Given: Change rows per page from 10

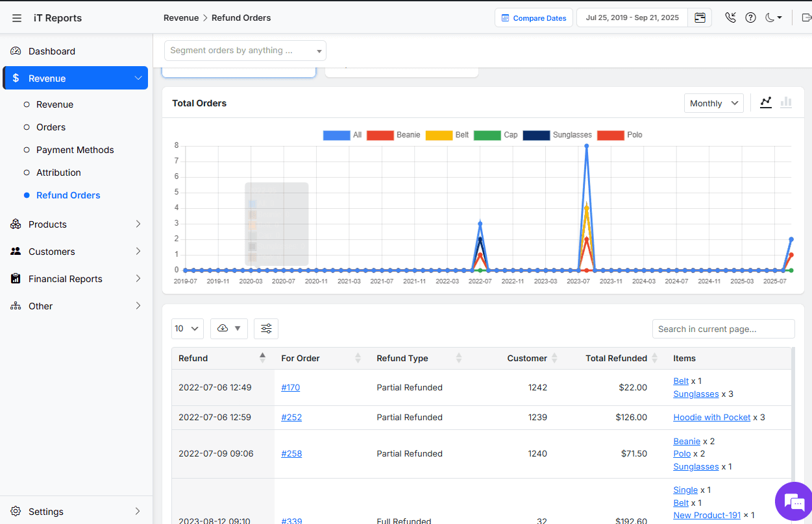Looking at the screenshot, I should click(187, 328).
